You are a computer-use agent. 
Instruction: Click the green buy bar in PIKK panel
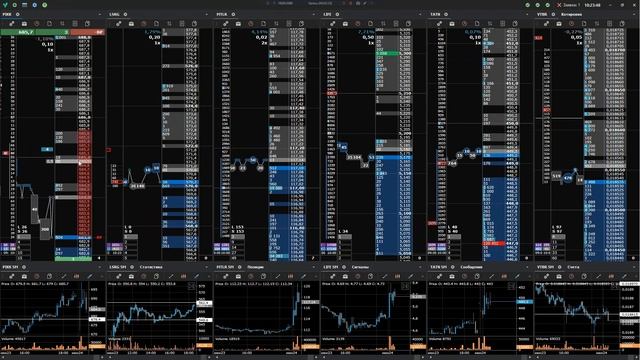[35, 32]
